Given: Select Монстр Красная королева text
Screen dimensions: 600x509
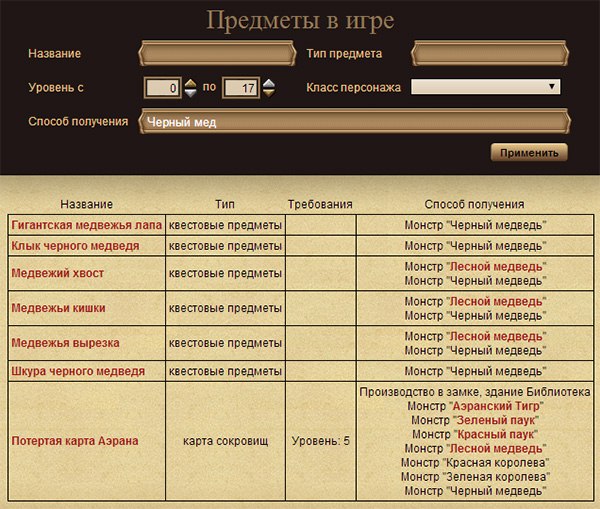Looking at the screenshot, I should tap(475, 462).
